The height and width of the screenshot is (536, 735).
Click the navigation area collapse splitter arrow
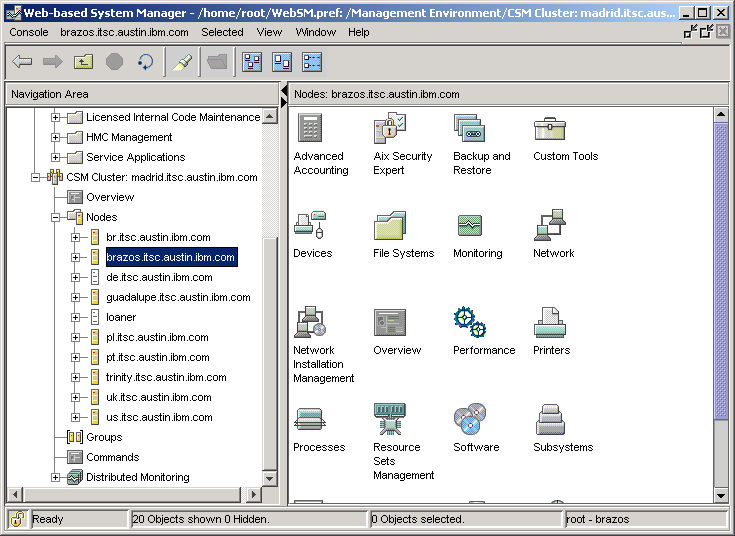point(283,91)
